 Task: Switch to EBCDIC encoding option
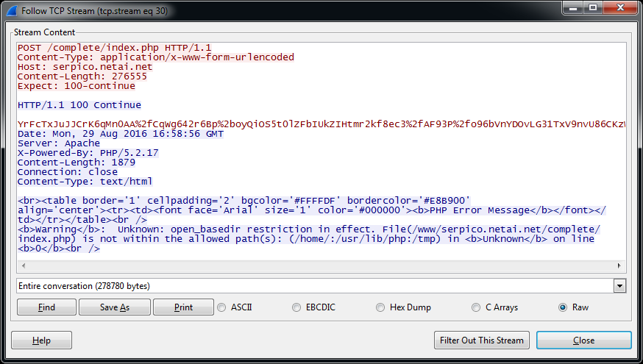point(296,307)
